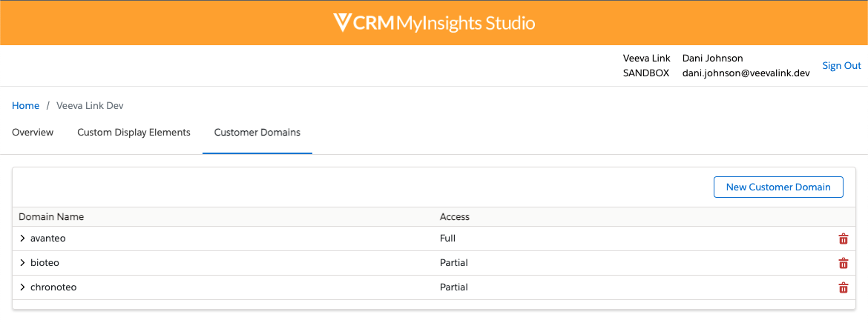
Task: Sign Out of the studio
Action: 841,66
